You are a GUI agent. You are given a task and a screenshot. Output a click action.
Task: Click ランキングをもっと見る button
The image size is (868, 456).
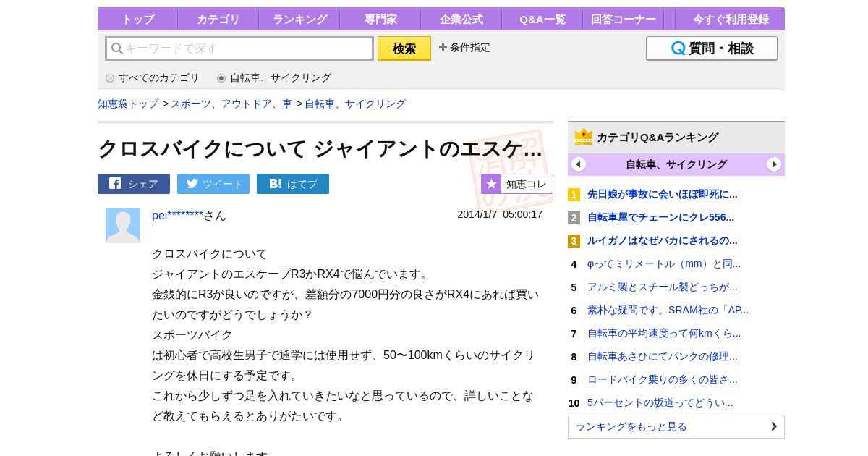676,426
